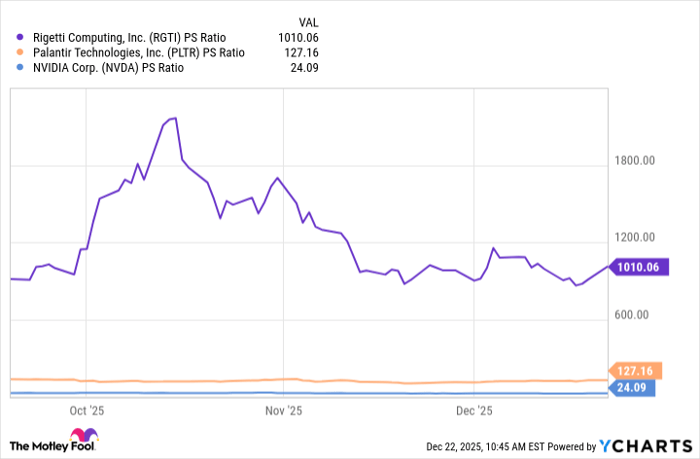Click the Dec 22, 2025 timestamp text
Screen dimensions: 700x459
485,446
